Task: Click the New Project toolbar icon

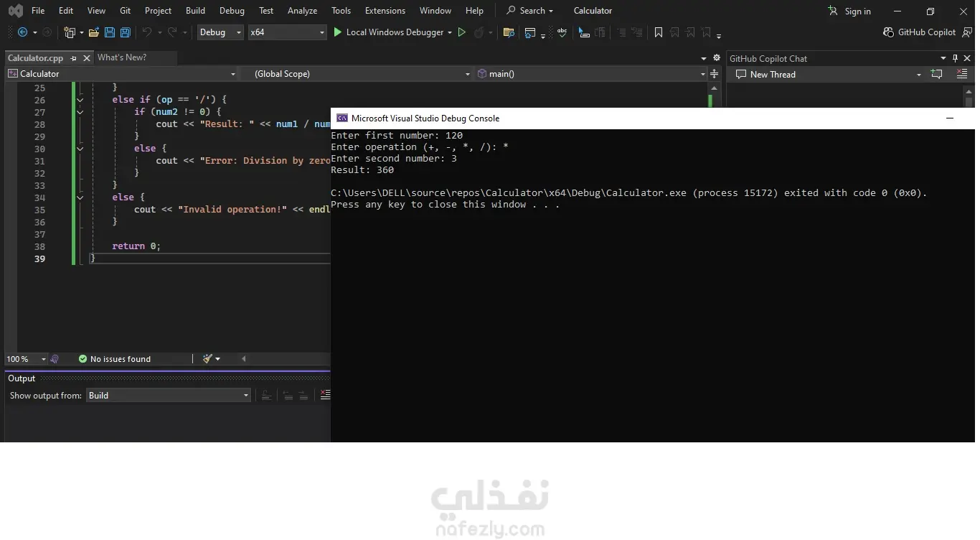Action: tap(70, 32)
